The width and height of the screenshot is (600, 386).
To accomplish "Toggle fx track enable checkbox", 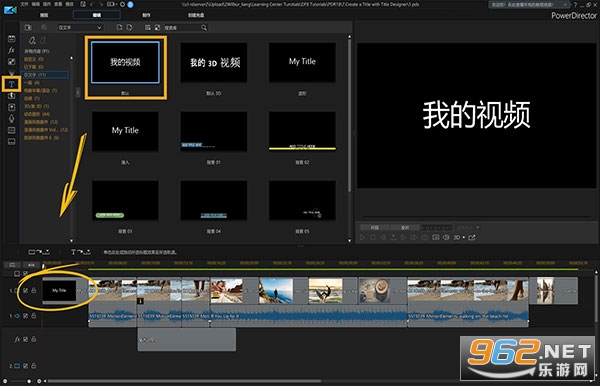I will pyautogui.click(x=25, y=339).
